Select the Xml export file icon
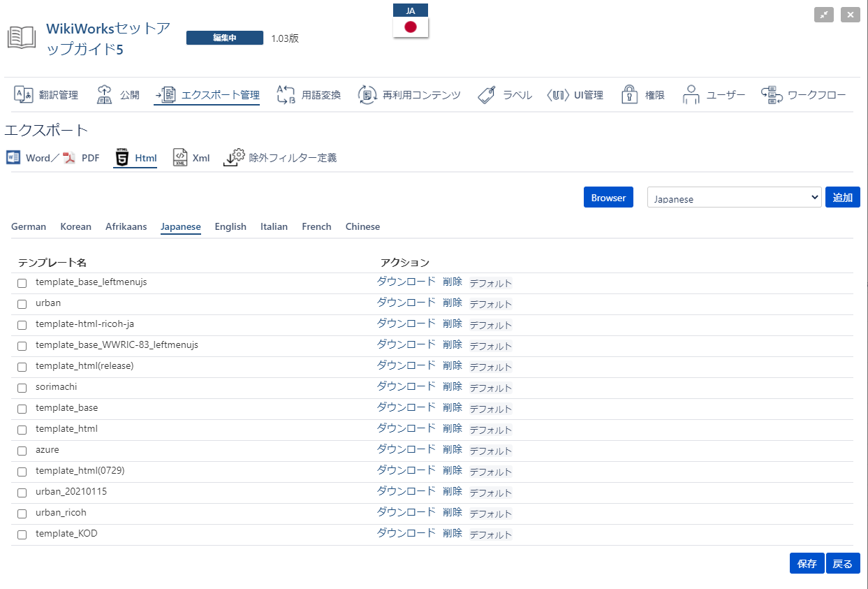 click(x=180, y=158)
